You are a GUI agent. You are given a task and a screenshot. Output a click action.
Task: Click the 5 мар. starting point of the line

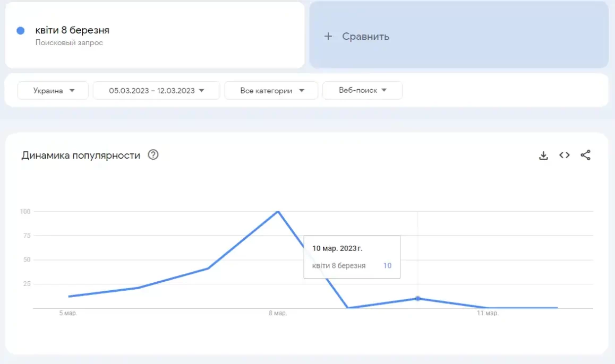point(69,296)
